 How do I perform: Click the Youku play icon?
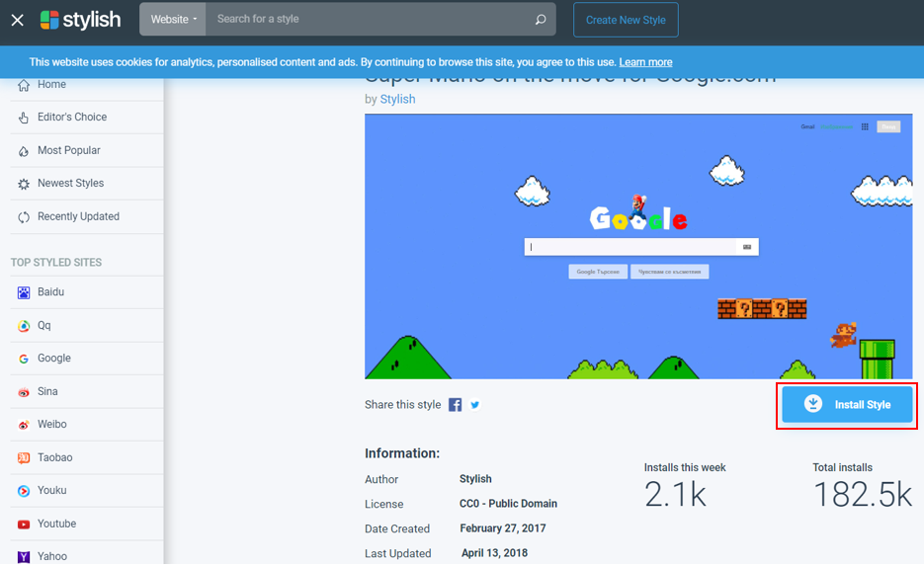(24, 491)
